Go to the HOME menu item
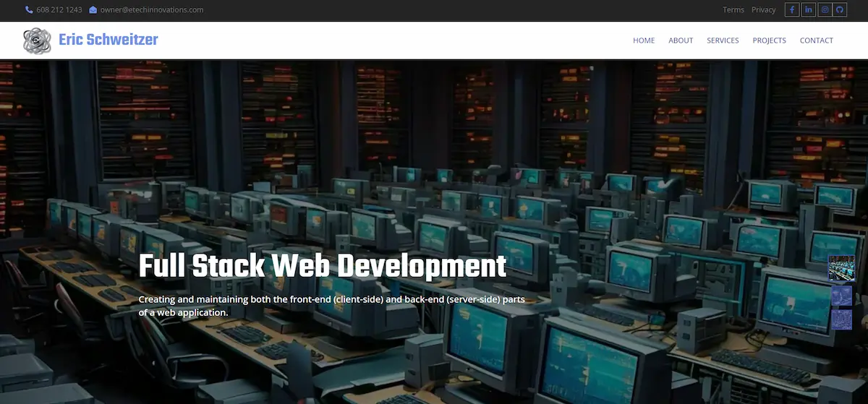Viewport: 868px width, 404px height. (x=644, y=40)
